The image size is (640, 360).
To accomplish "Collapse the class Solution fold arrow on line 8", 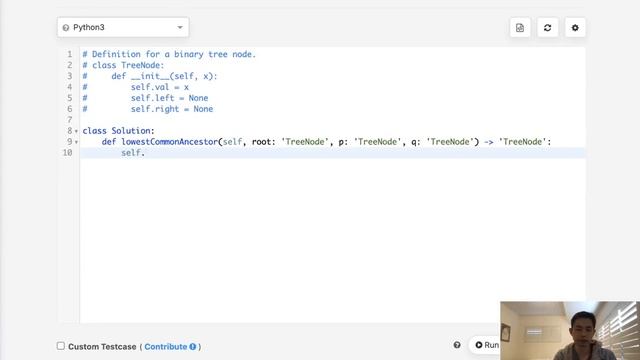I will tap(76, 131).
